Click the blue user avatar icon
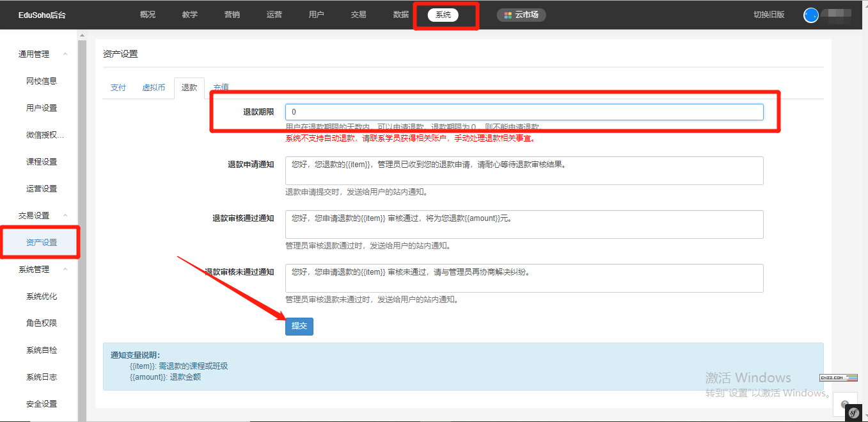 coord(811,15)
